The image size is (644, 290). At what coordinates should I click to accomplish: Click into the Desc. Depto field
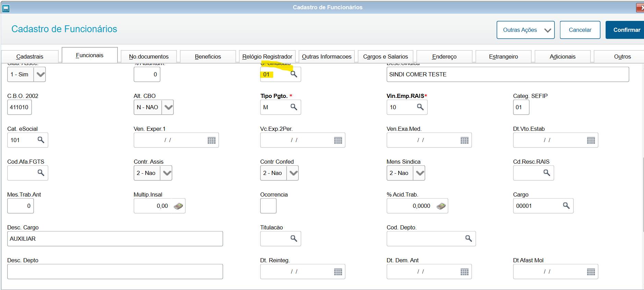tap(115, 272)
